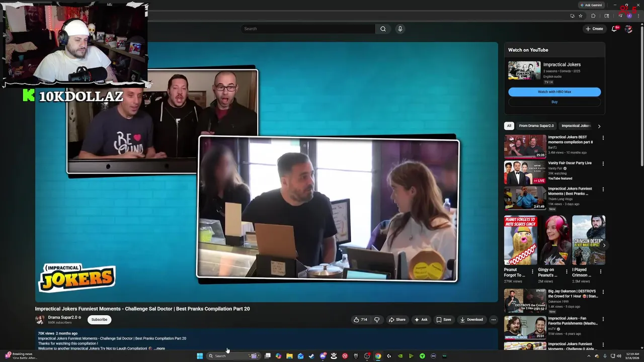Click the install/cast screen icon in address bar

[x=572, y=16]
